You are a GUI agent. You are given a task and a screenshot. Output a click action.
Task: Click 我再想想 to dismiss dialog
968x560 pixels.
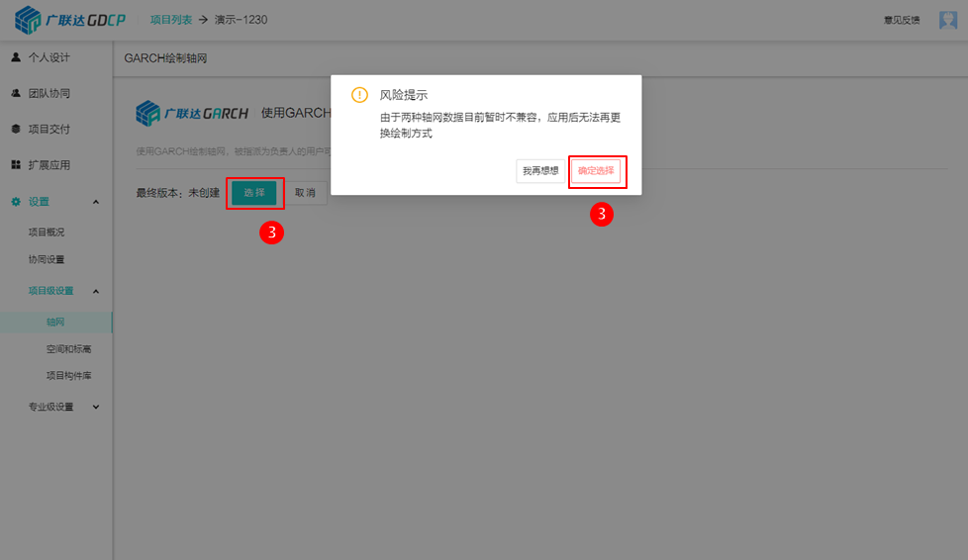click(x=540, y=171)
